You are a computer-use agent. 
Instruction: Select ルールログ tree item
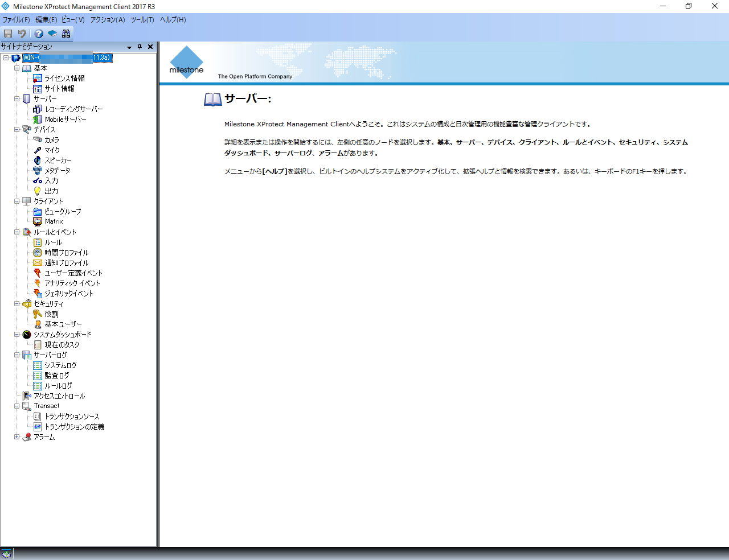58,385
